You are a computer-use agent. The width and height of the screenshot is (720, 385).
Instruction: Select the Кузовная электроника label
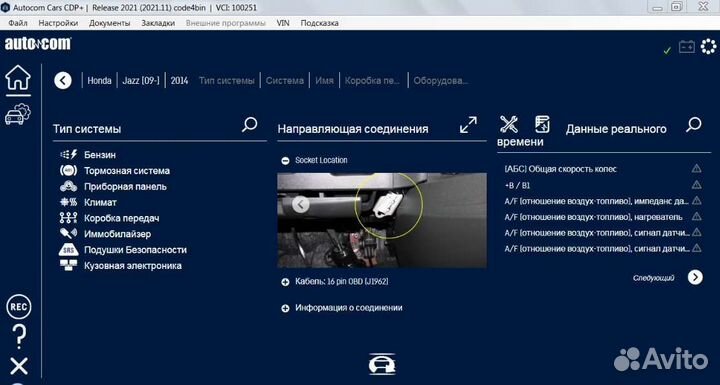pos(132,266)
